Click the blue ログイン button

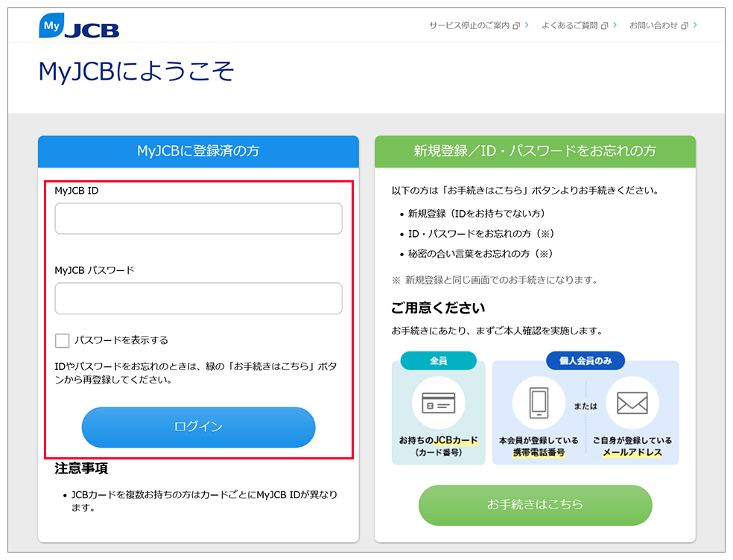click(199, 427)
